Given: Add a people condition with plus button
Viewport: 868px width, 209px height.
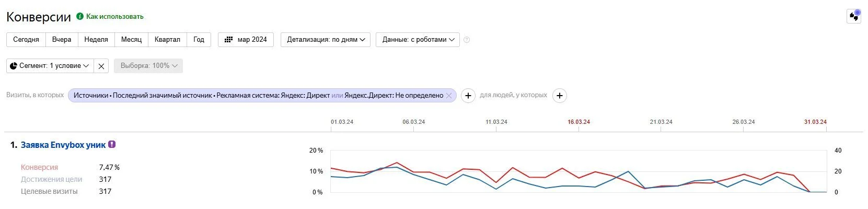Looking at the screenshot, I should coord(560,96).
